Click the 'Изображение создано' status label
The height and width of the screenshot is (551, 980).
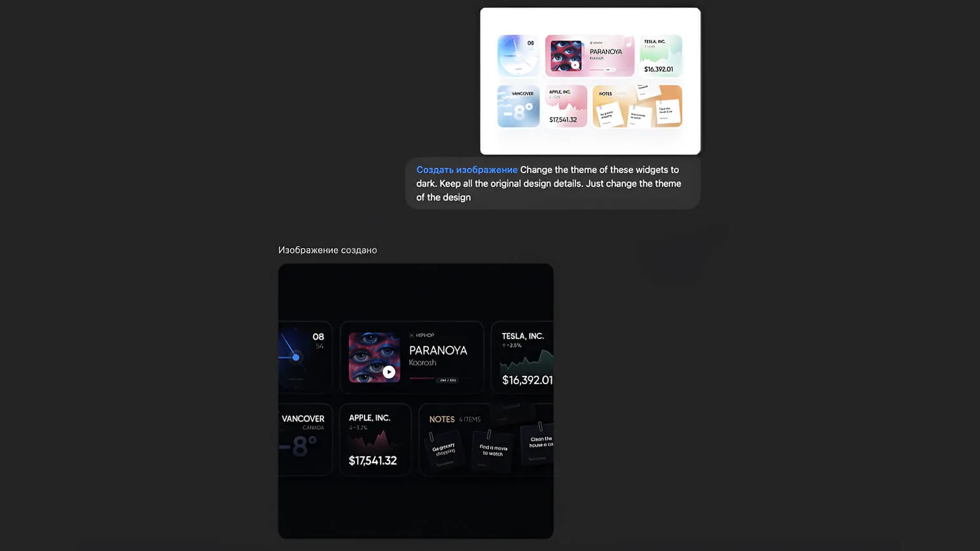pos(327,250)
